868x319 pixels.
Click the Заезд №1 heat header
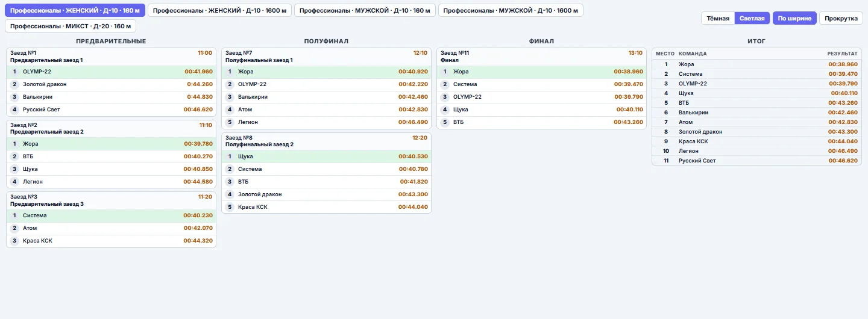click(x=111, y=57)
